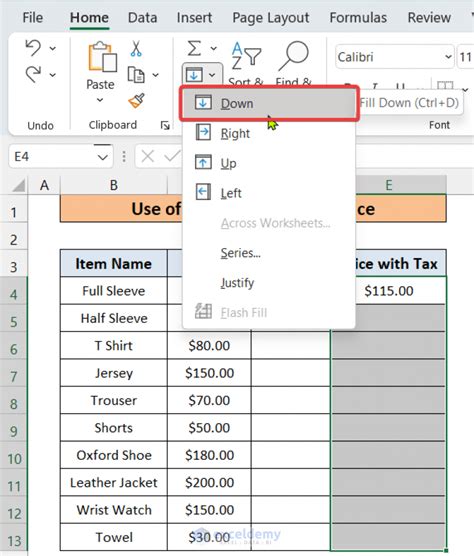Screen dimensions: 474x556
Task: Switch to the Page Layout tab
Action: [x=271, y=17]
